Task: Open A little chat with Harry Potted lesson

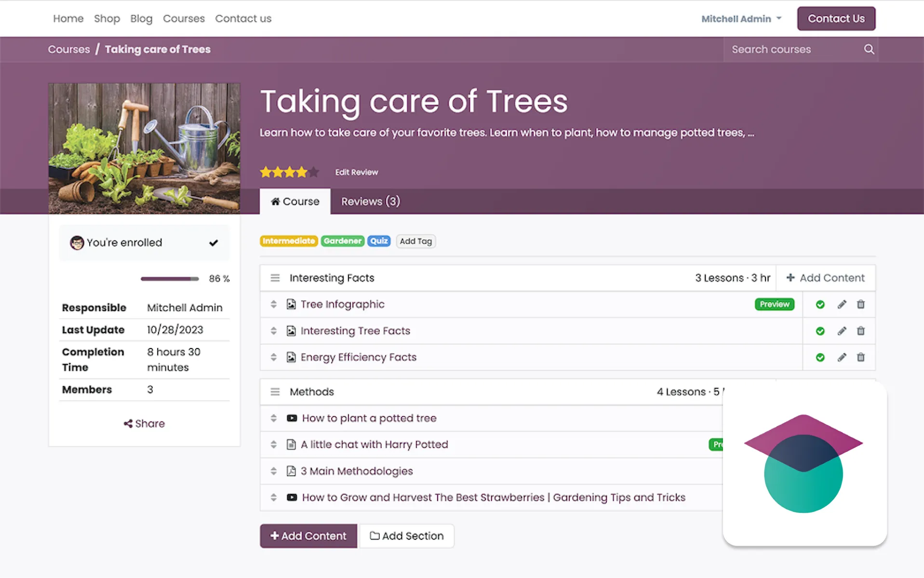Action: pos(374,444)
